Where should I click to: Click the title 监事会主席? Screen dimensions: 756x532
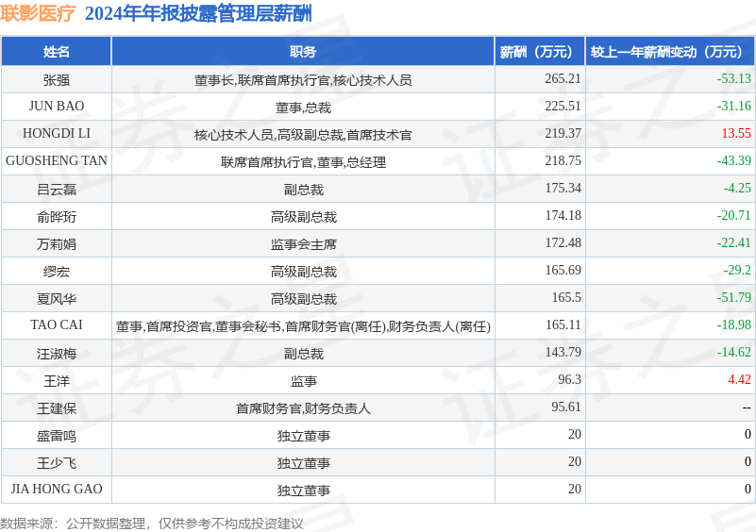[x=303, y=243]
